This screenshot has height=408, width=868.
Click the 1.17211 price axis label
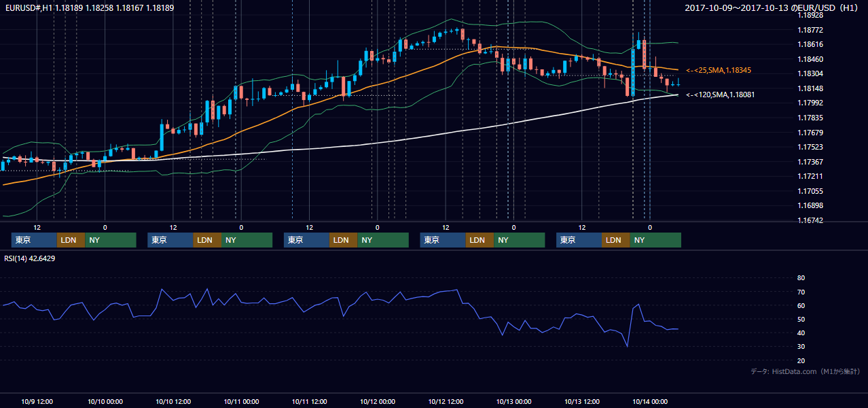coord(810,176)
